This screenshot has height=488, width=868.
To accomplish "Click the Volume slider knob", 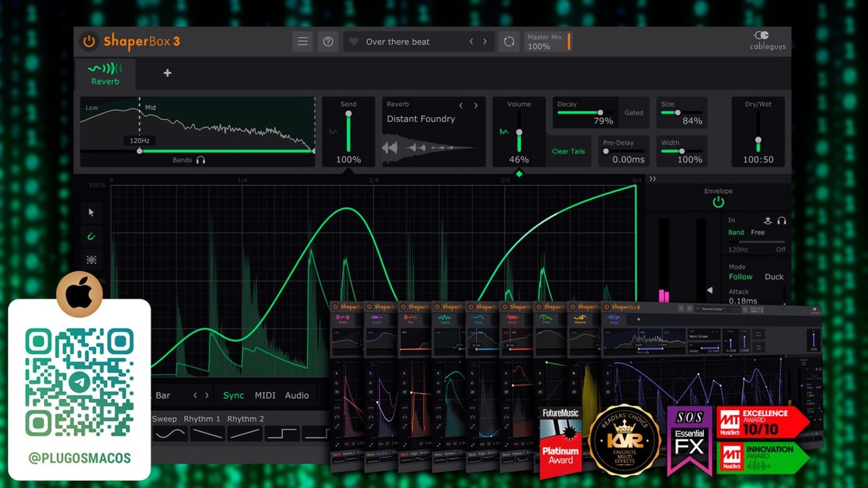I will click(519, 133).
